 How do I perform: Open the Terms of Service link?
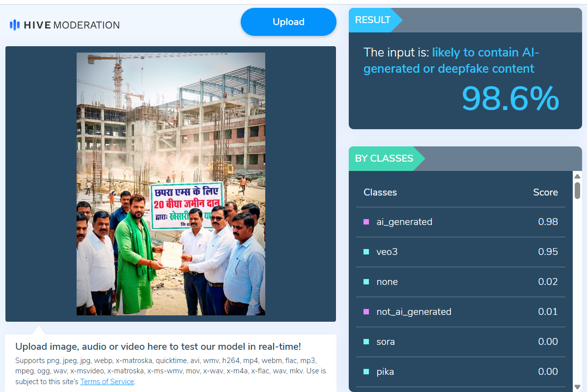click(107, 382)
